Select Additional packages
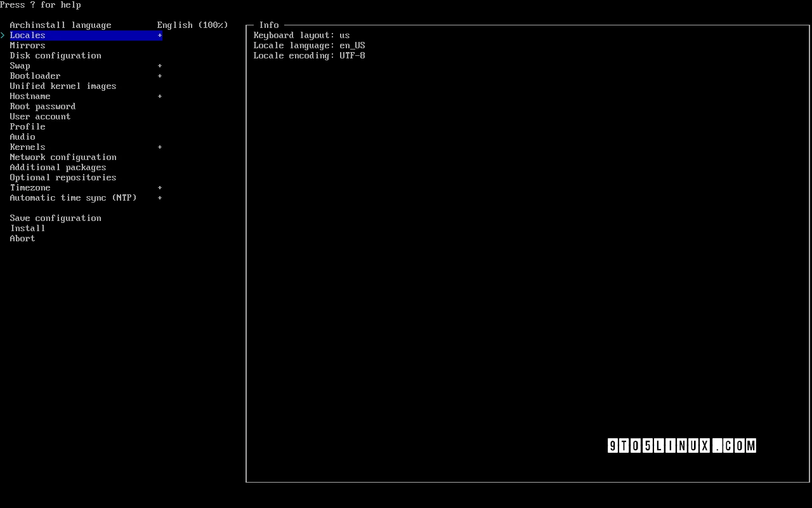 pyautogui.click(x=58, y=167)
